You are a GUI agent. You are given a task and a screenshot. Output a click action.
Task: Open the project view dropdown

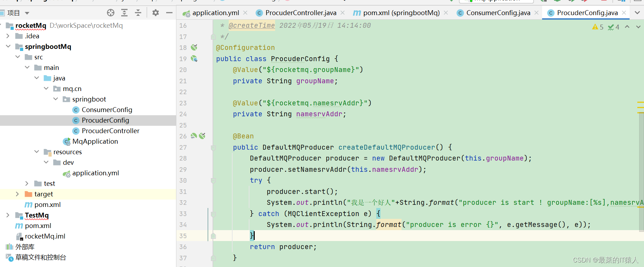(x=27, y=13)
